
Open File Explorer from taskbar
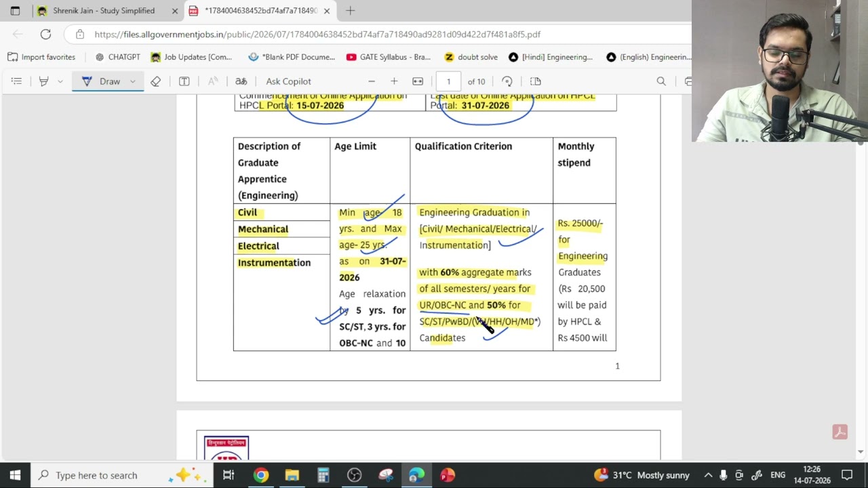tap(292, 475)
